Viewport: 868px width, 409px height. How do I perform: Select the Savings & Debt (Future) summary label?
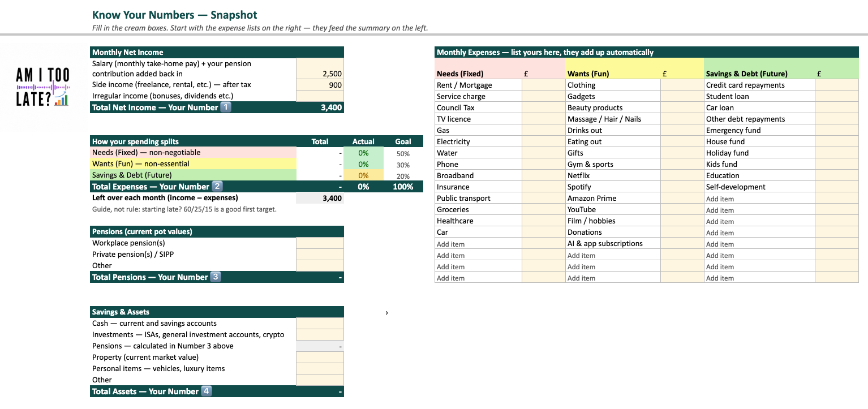[193, 175]
